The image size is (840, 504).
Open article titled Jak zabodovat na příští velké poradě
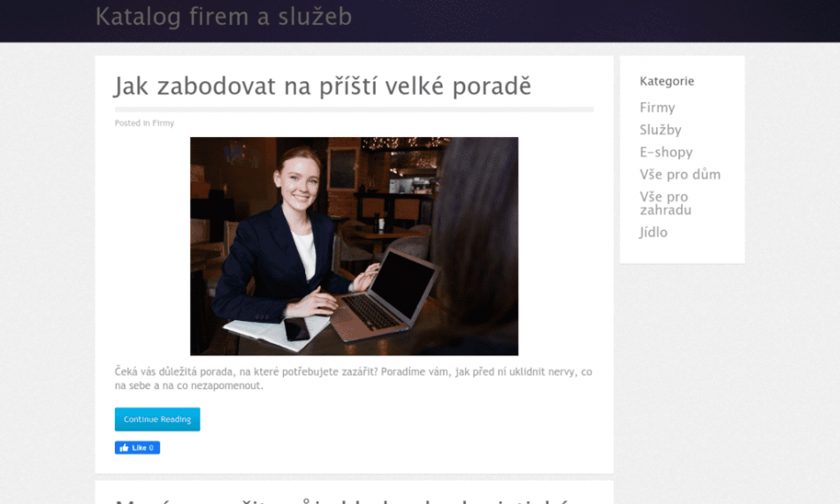(x=323, y=87)
